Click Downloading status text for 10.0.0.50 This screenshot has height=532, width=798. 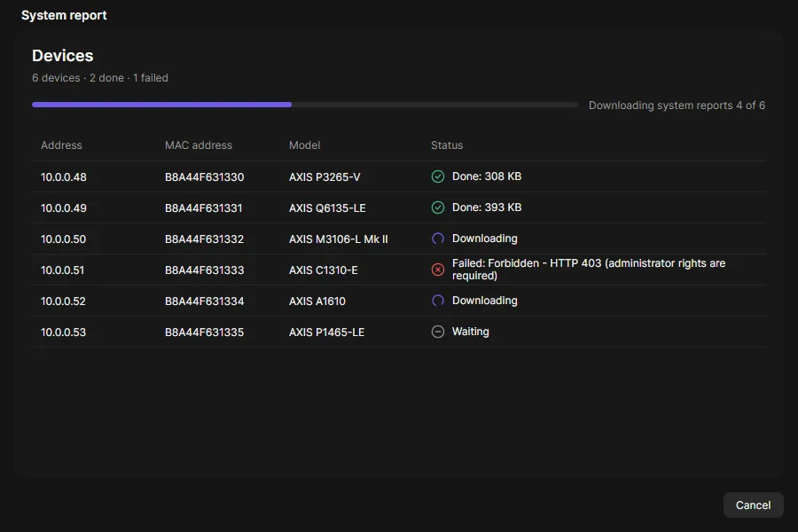click(x=485, y=239)
